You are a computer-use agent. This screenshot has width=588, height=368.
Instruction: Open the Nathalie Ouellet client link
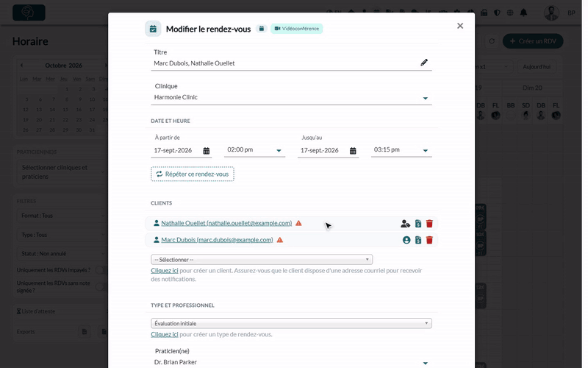pyautogui.click(x=226, y=223)
